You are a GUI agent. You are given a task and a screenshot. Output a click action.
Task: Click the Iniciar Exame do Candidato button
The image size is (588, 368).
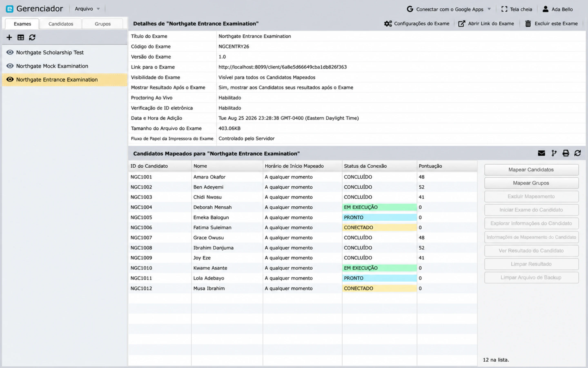pos(531,210)
